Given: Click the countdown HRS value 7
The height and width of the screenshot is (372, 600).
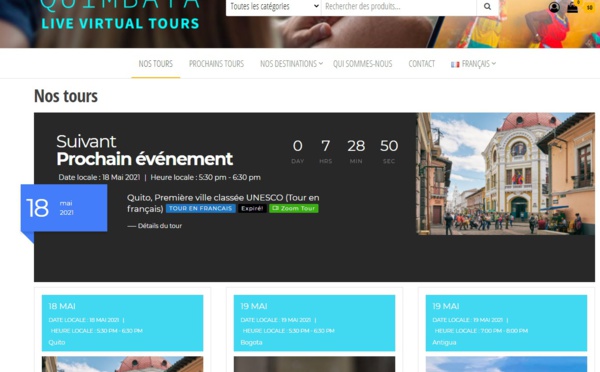Looking at the screenshot, I should [325, 146].
